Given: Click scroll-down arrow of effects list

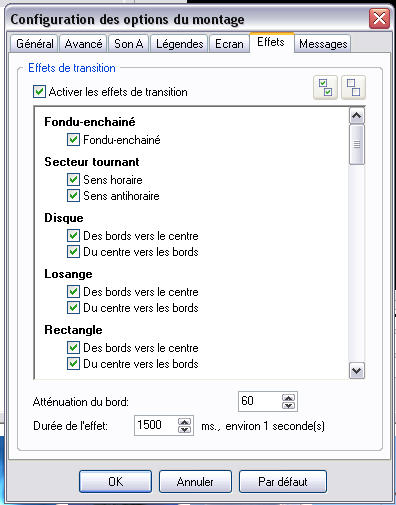Looking at the screenshot, I should point(357,371).
